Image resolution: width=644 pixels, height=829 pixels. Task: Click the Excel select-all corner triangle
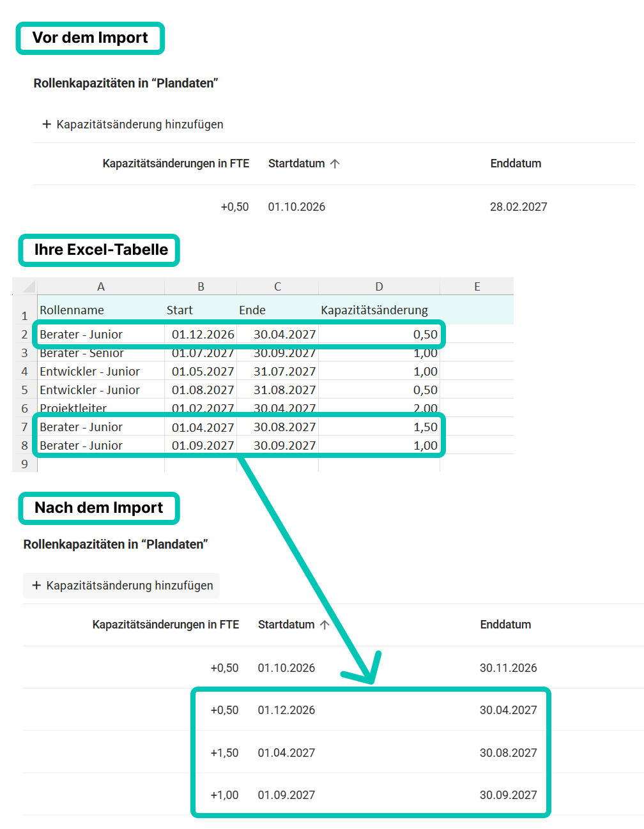pyautogui.click(x=27, y=287)
